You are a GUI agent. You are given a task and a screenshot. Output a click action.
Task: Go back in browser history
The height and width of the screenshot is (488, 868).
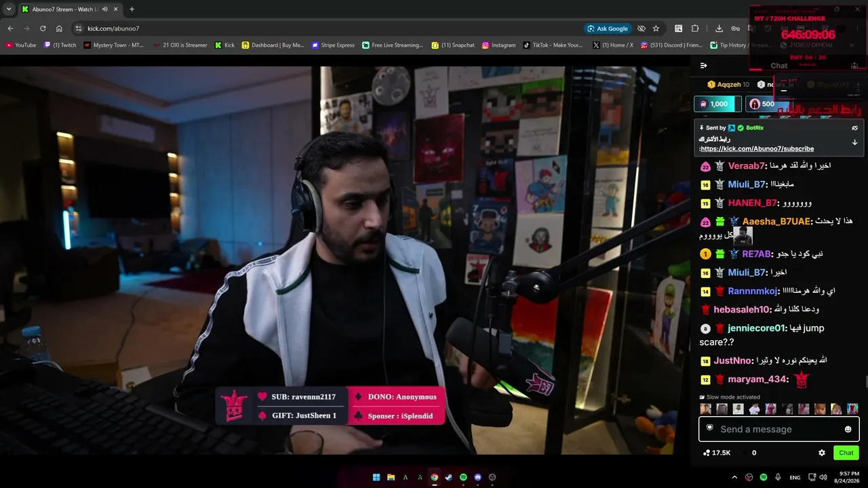click(x=10, y=28)
